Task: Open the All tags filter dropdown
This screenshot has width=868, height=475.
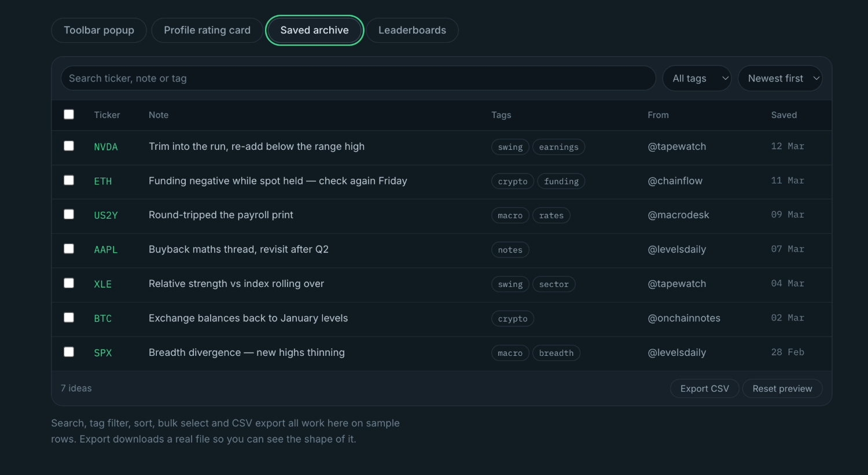Action: coord(697,78)
